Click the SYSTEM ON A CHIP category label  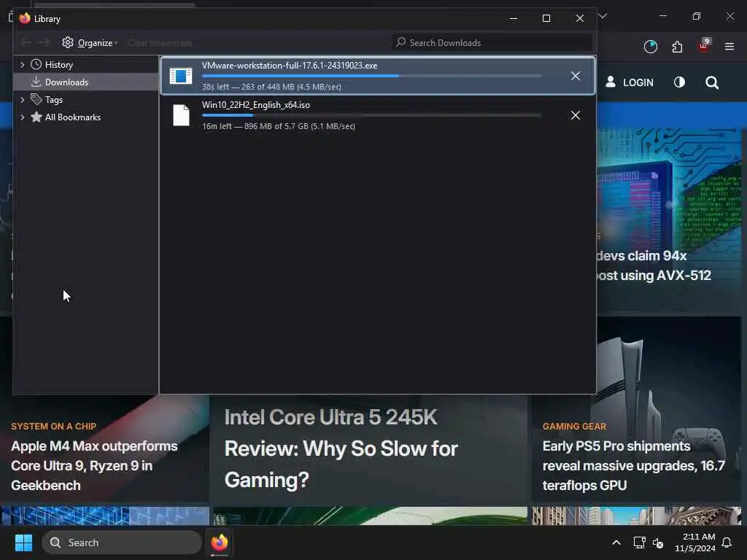pos(54,427)
